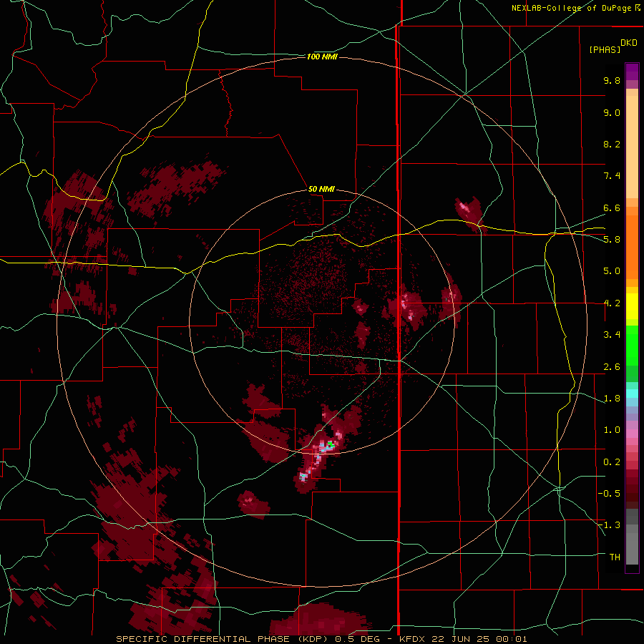Select the 2.6 scale label
644x644 pixels.
click(612, 367)
